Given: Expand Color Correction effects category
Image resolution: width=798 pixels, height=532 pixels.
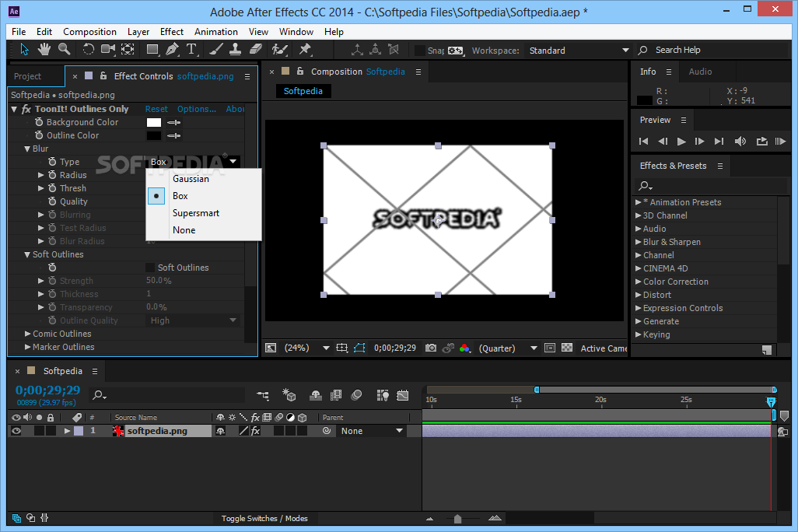Looking at the screenshot, I should point(639,282).
